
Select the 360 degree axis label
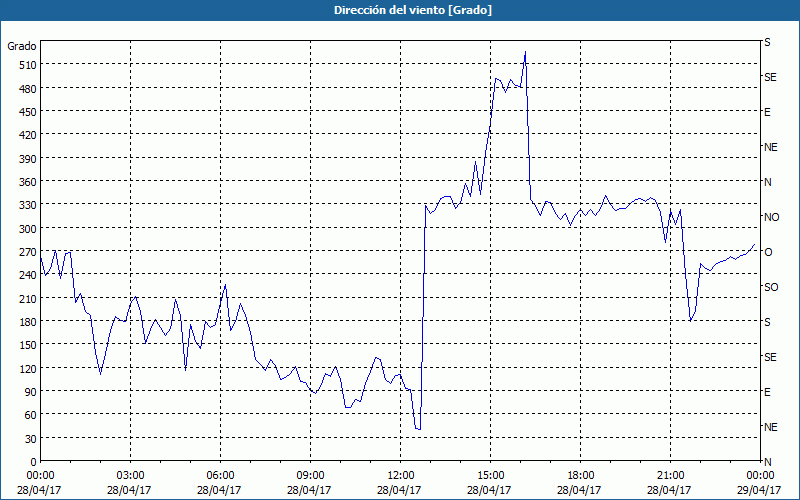[28, 182]
